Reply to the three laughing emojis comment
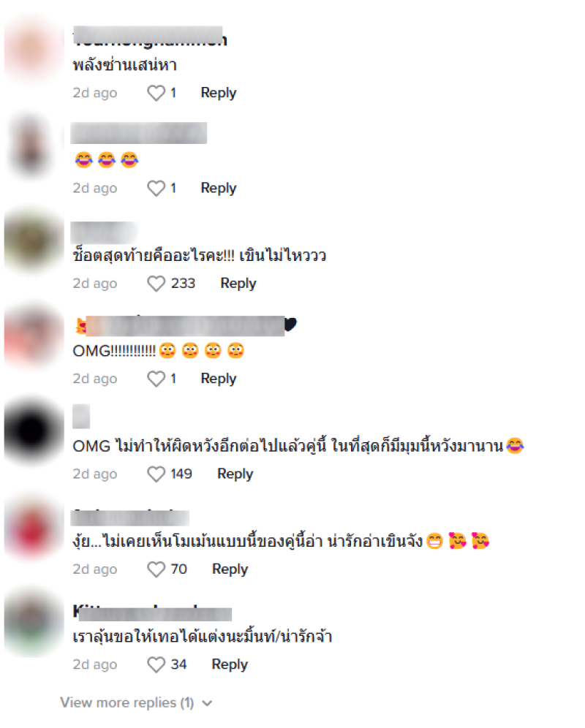585x728 pixels. click(x=219, y=188)
